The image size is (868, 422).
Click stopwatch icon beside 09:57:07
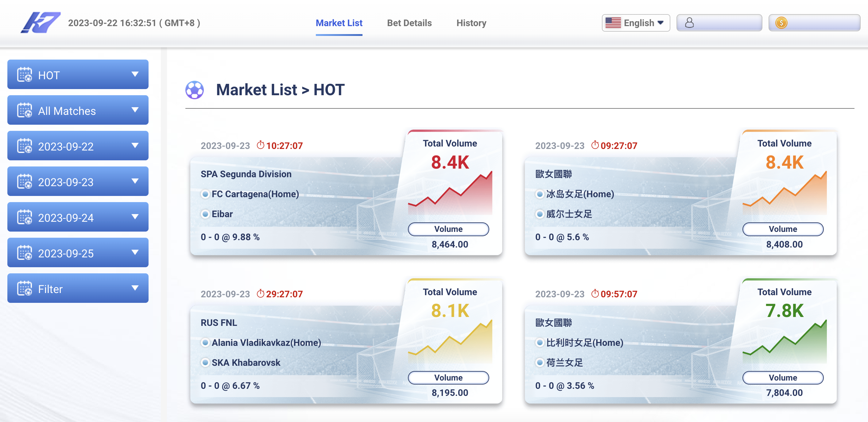[595, 293]
